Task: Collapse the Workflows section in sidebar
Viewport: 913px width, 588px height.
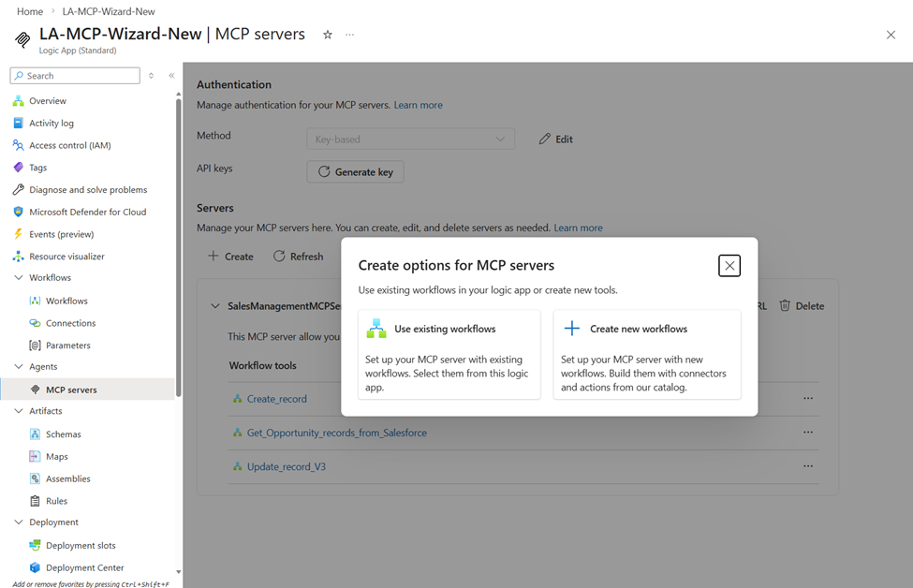Action: (18, 278)
